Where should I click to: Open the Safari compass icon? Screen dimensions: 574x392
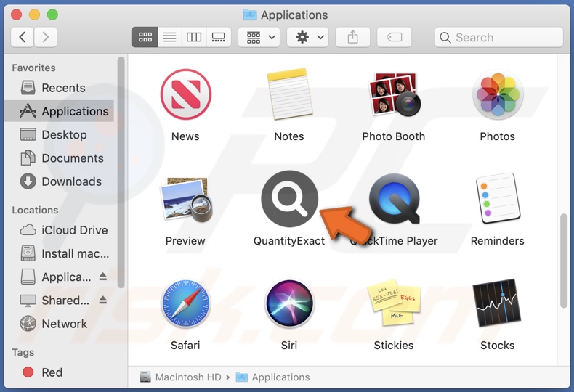(185, 303)
